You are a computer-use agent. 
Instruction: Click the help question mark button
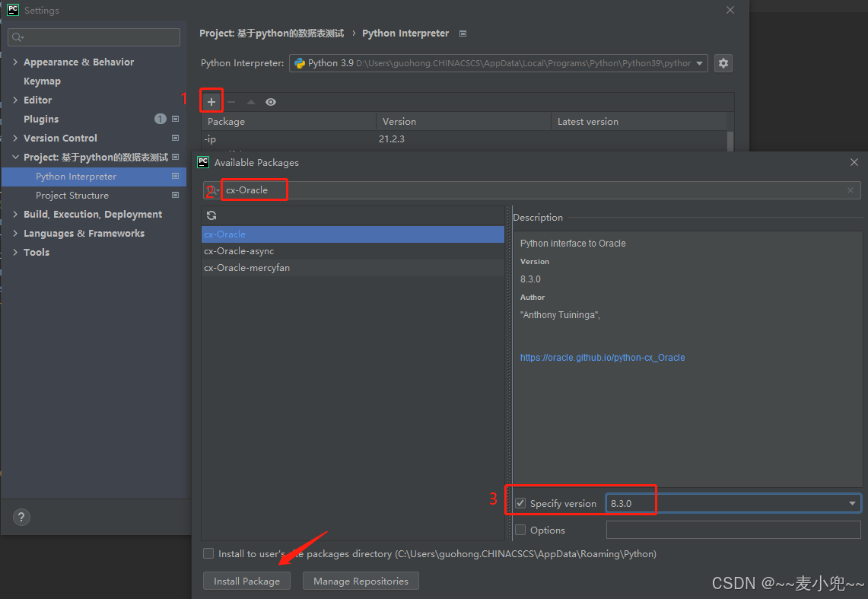pyautogui.click(x=21, y=517)
